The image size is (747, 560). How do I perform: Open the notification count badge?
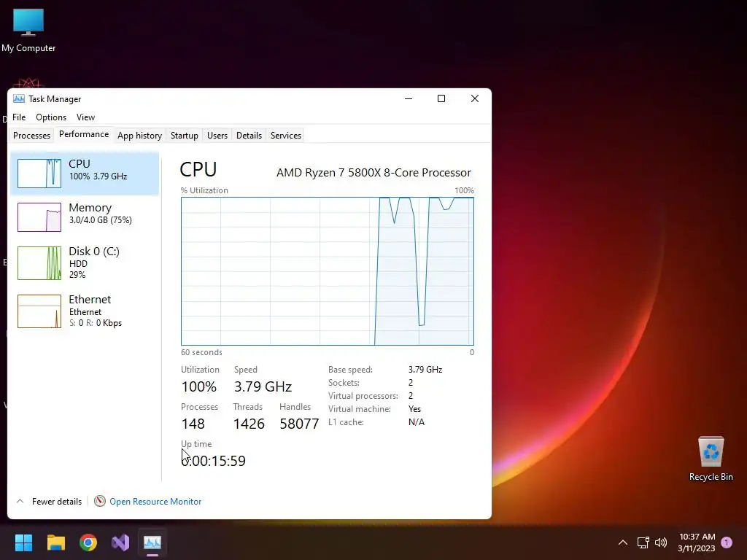[x=727, y=542]
